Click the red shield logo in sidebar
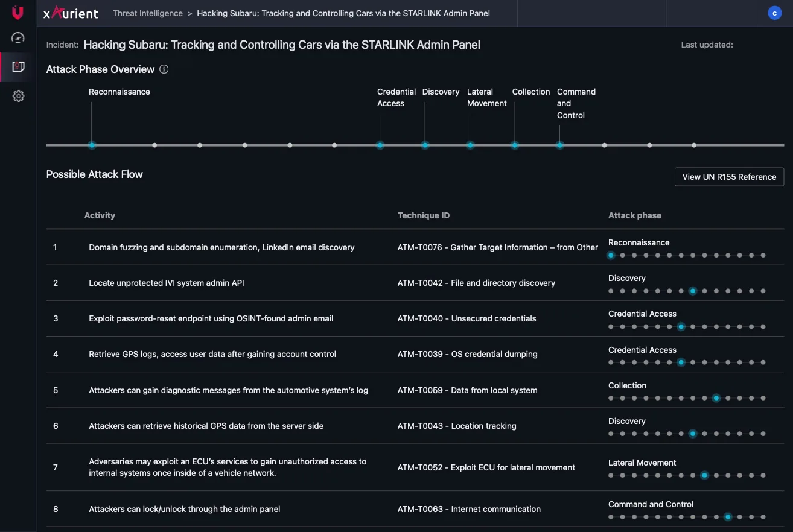793x532 pixels. coord(18,12)
